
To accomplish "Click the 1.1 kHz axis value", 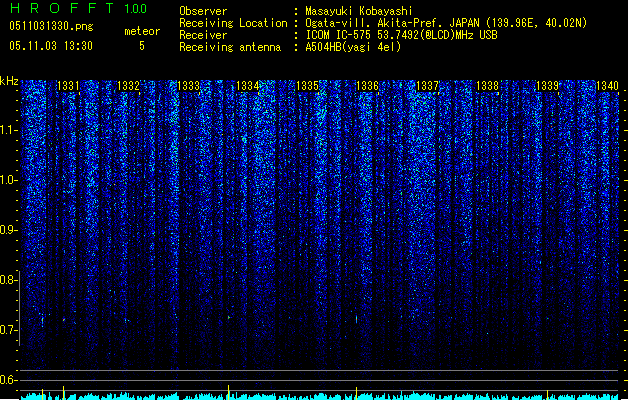I will pyautogui.click(x=9, y=130).
